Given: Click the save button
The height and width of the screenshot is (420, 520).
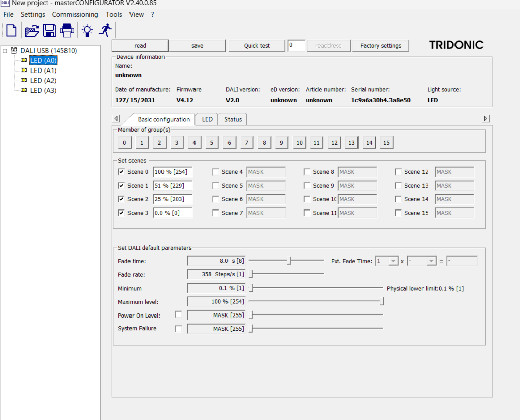Looking at the screenshot, I should (198, 45).
